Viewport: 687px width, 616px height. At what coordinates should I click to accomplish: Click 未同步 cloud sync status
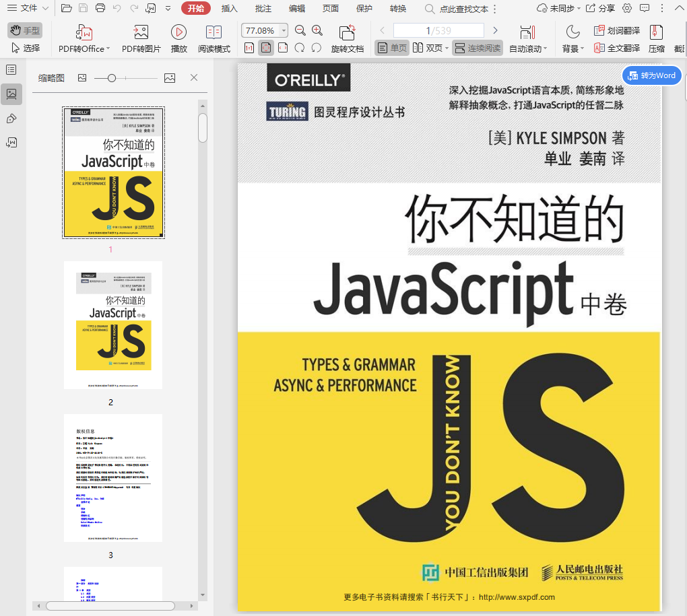561,9
